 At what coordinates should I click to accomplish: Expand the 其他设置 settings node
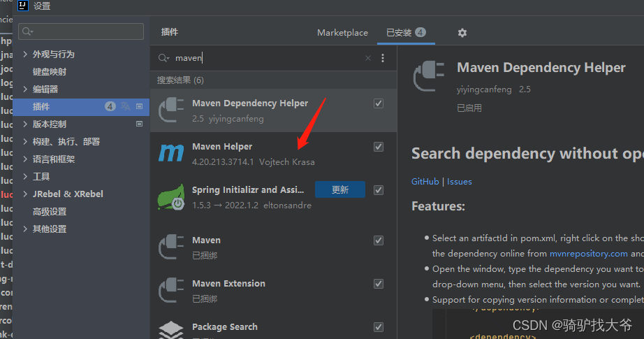25,229
